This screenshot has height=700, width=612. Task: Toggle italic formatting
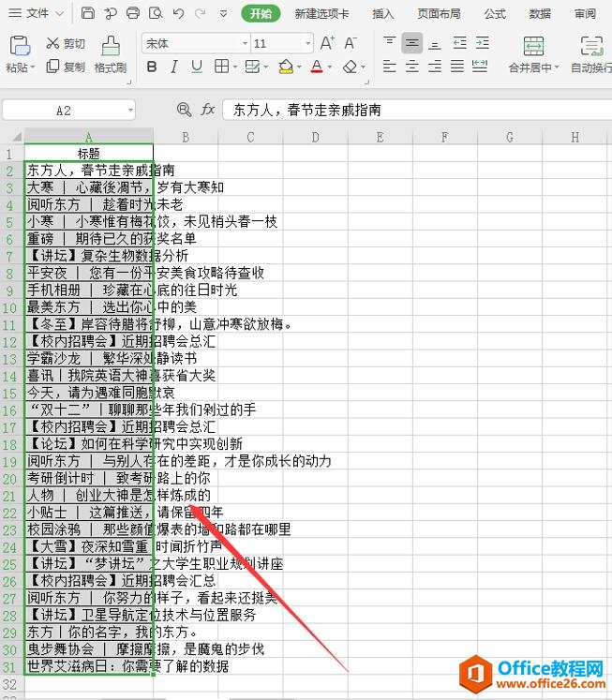174,67
